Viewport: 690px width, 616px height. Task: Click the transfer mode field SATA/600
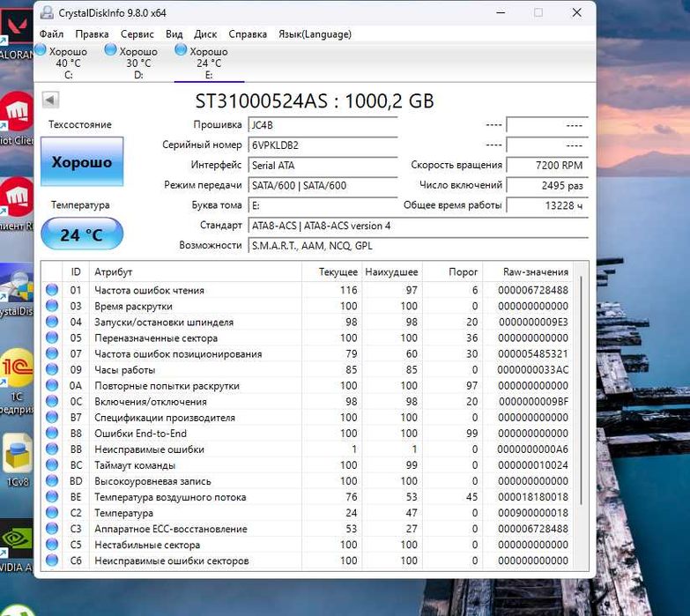click(x=323, y=185)
